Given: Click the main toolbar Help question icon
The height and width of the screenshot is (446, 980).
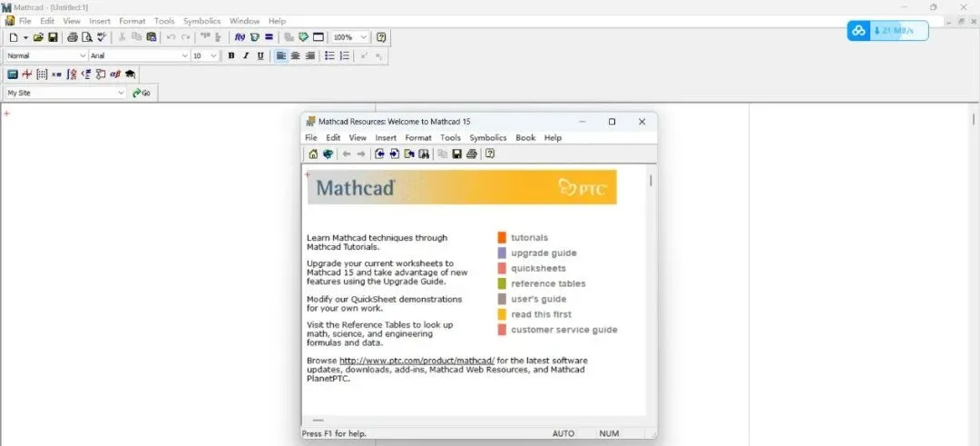Looking at the screenshot, I should 381,37.
